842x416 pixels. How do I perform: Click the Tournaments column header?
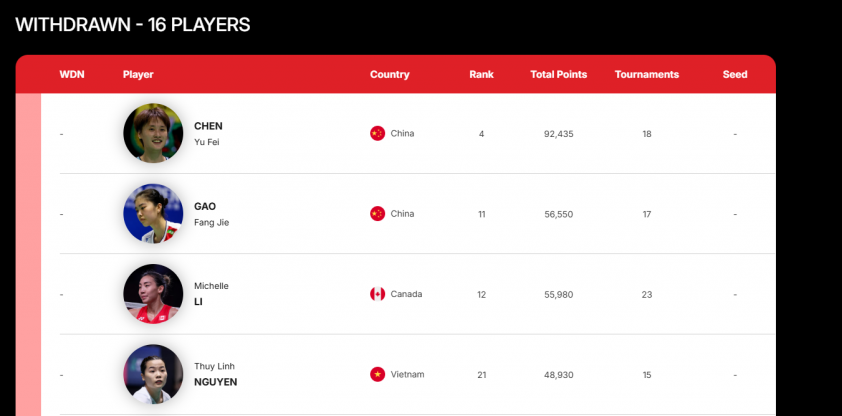click(646, 75)
